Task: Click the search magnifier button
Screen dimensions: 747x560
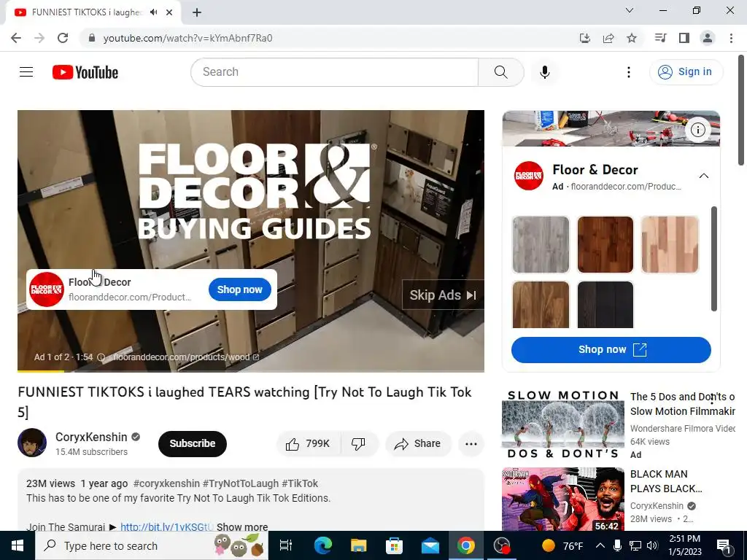Action: pyautogui.click(x=500, y=72)
